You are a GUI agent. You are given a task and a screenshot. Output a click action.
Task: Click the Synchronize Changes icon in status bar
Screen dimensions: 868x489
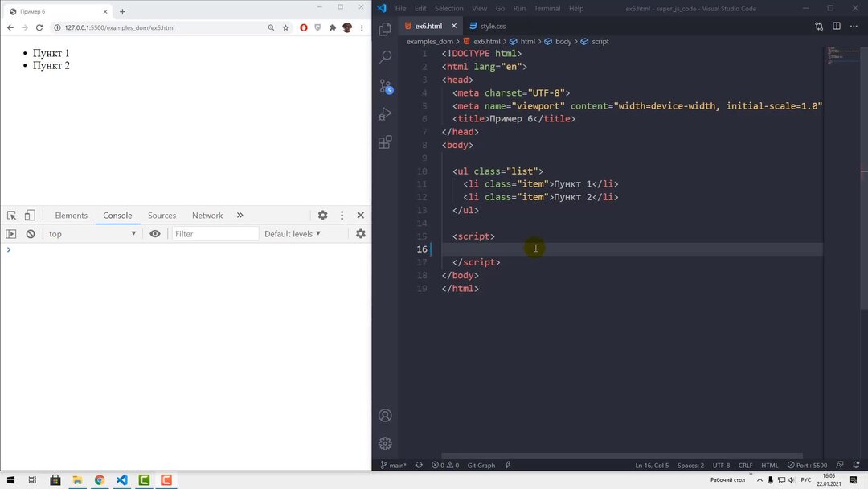(x=419, y=465)
